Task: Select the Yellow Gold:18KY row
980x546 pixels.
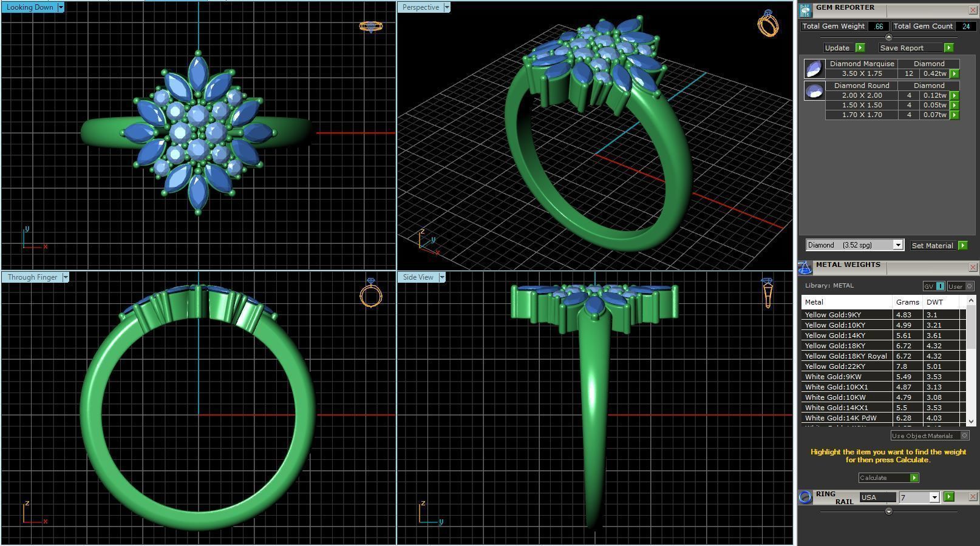Action: click(x=883, y=346)
